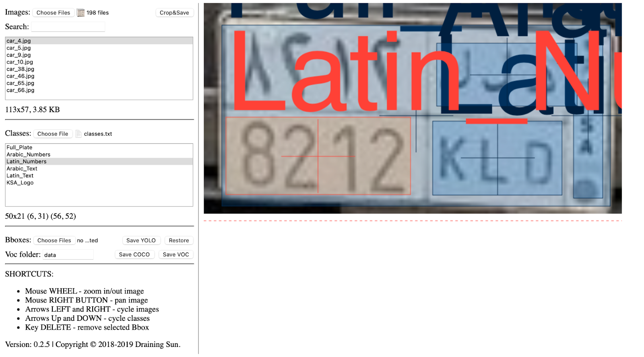Pick the KSA_Logo class
644x357 pixels.
tap(20, 183)
